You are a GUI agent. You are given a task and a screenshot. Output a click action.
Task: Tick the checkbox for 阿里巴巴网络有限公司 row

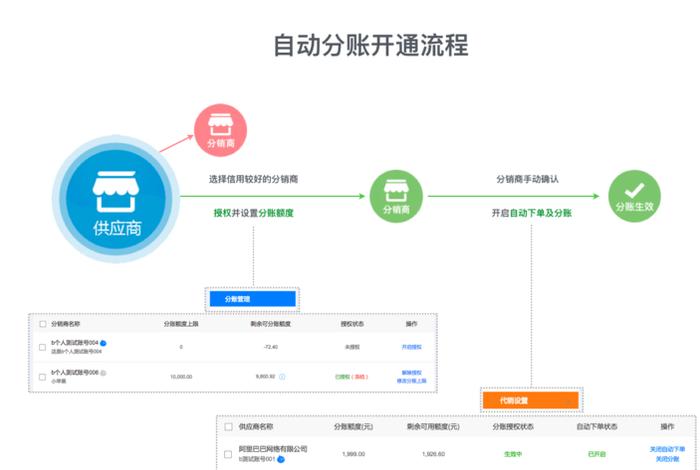(x=228, y=454)
